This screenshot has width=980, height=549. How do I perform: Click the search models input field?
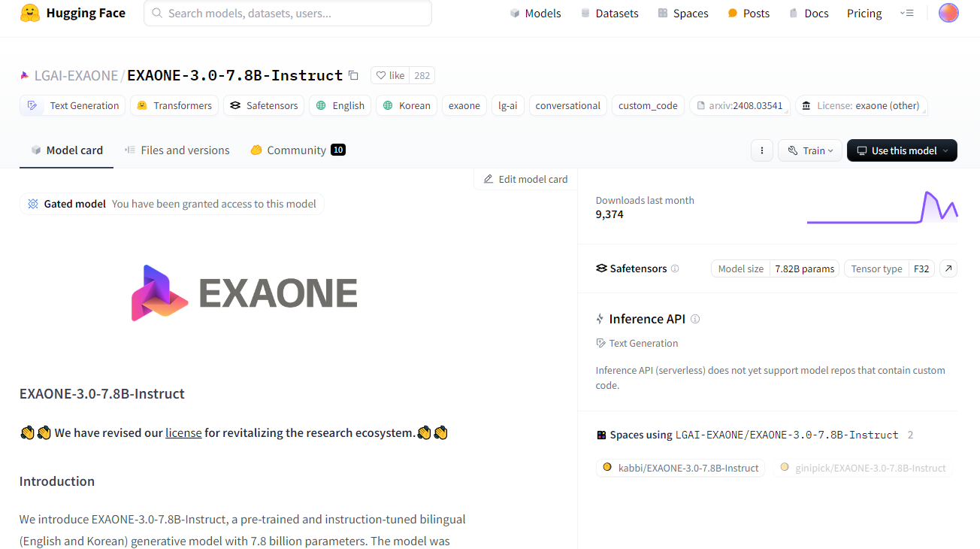pos(288,14)
